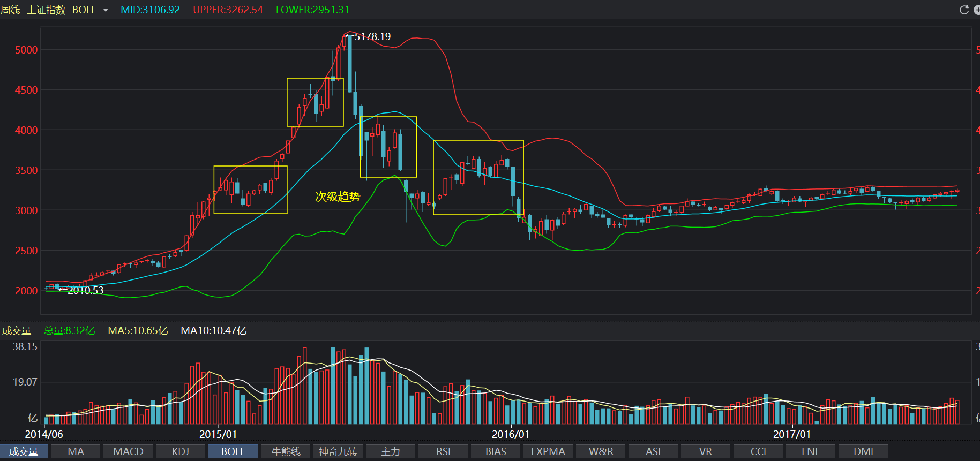Select the 成交量 volume tab
The height and width of the screenshot is (461, 980).
click(x=24, y=451)
